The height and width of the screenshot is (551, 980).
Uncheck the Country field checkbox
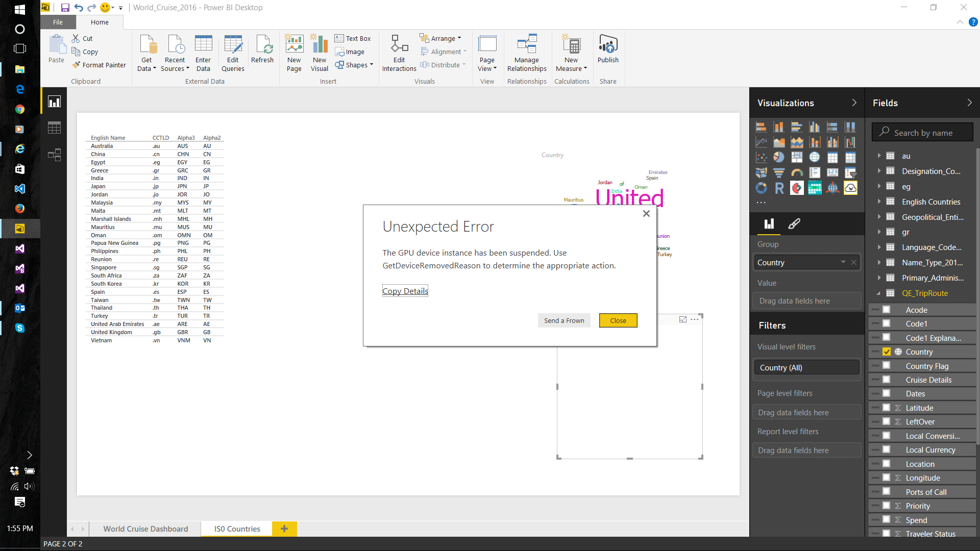(x=887, y=352)
